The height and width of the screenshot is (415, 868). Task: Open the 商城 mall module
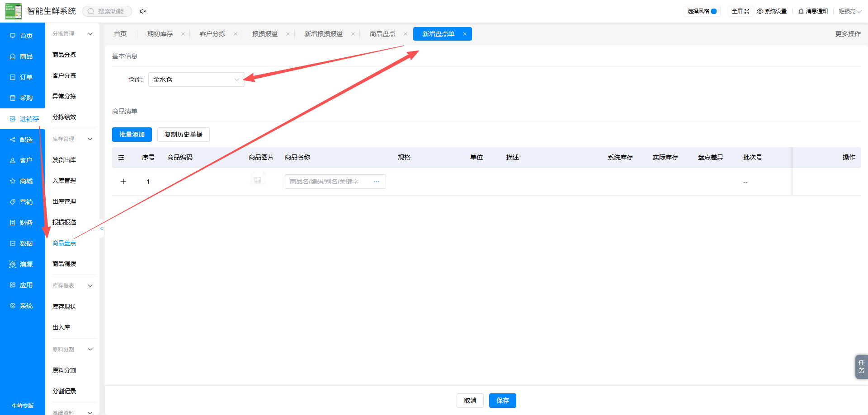coord(22,181)
